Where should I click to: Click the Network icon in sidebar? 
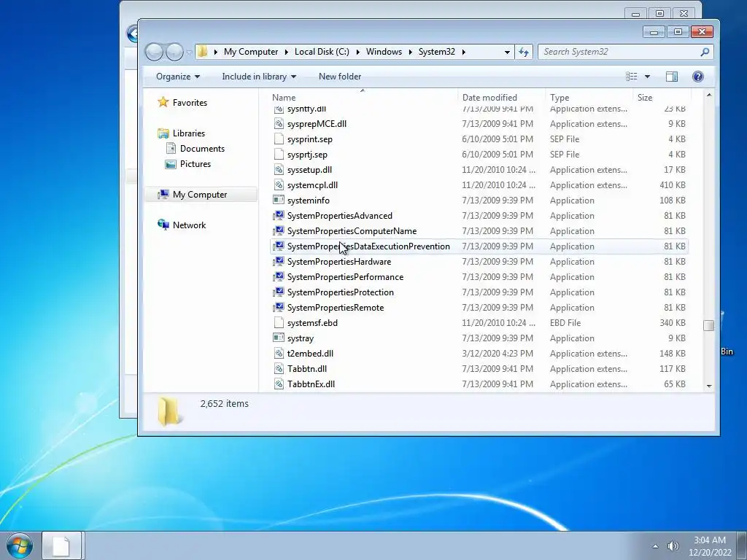coord(163,225)
